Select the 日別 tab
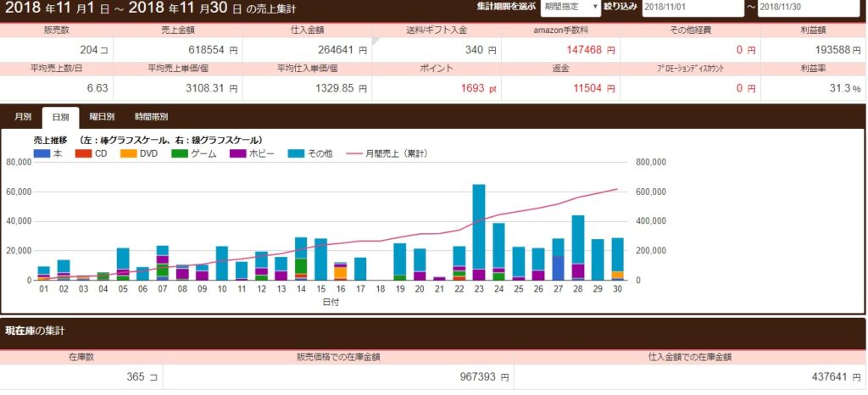 click(60, 117)
